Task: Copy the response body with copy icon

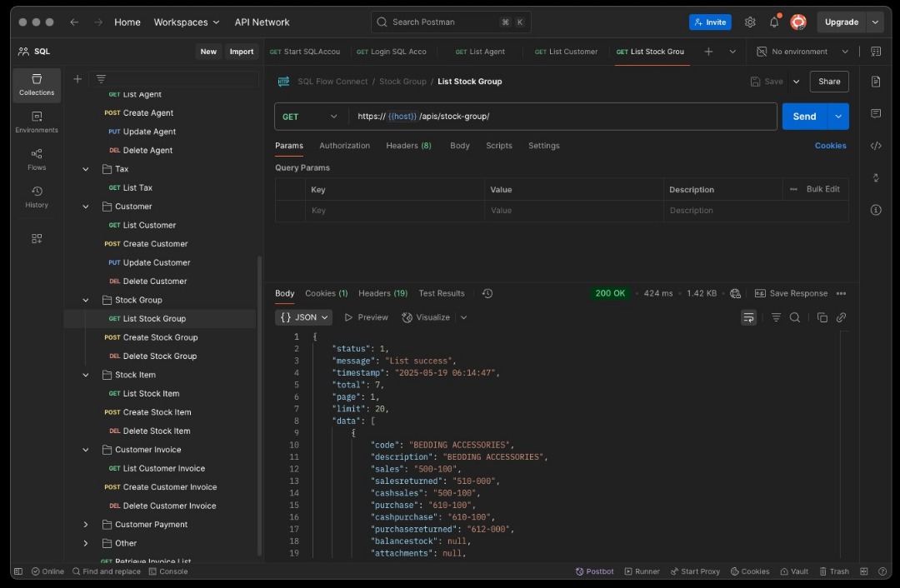Action: click(x=822, y=317)
